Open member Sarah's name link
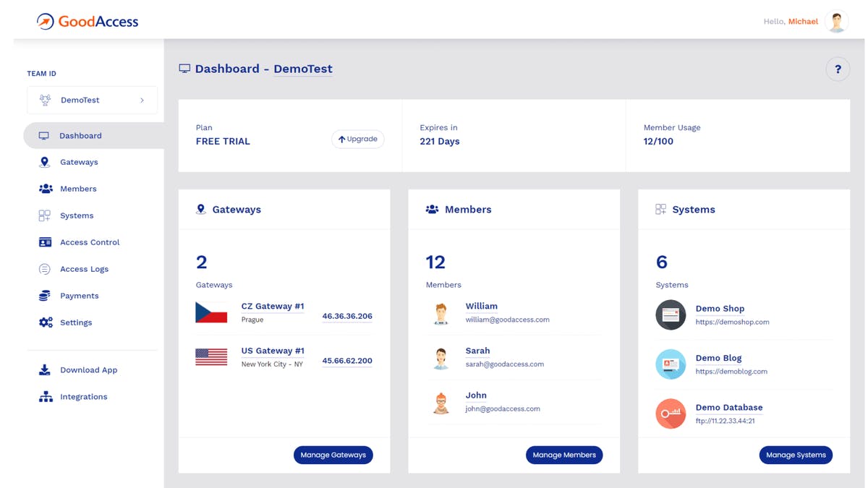Screen dimensions: 868x488 pyautogui.click(x=477, y=351)
